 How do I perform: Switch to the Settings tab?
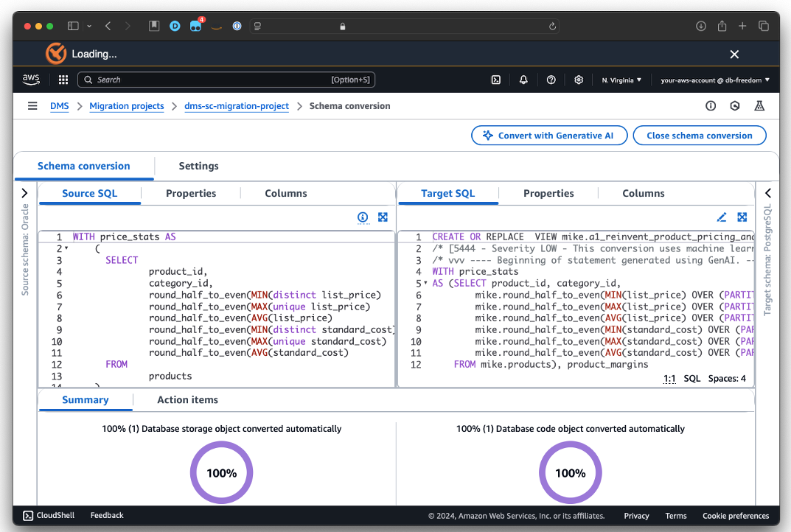198,166
